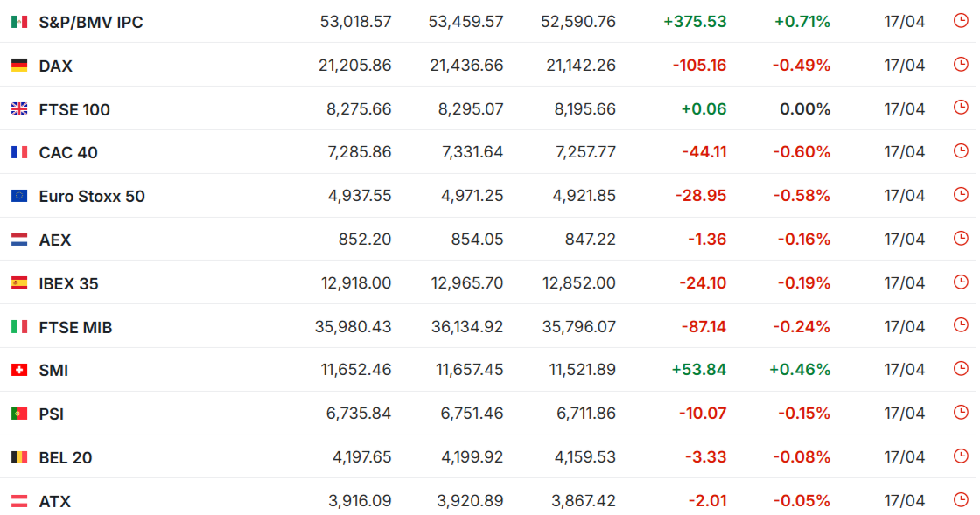Click the Mexican flag icon next to S&P/BMV IPC
Image resolution: width=980 pixels, height=515 pixels.
click(19, 23)
